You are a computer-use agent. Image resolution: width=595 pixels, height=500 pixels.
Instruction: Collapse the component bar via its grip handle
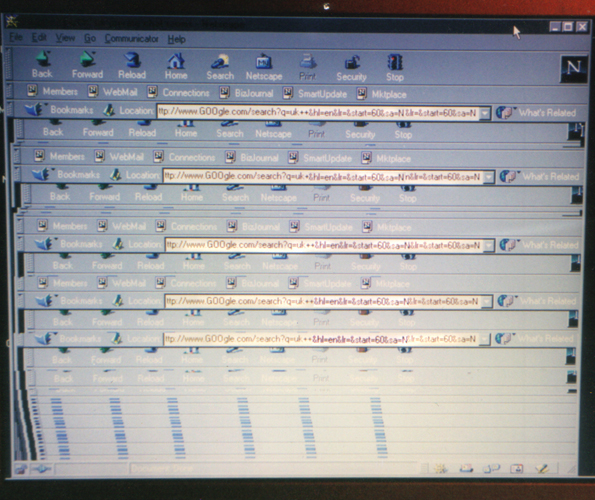click(426, 469)
